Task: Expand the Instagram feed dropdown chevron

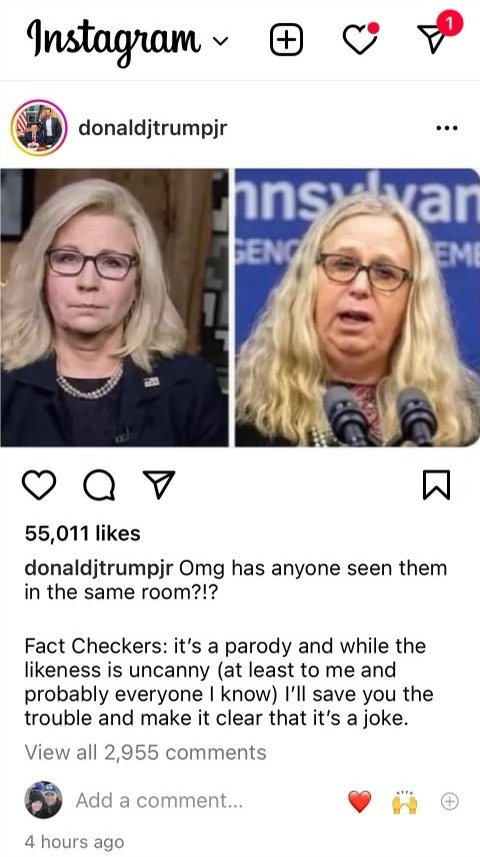Action: point(219,41)
